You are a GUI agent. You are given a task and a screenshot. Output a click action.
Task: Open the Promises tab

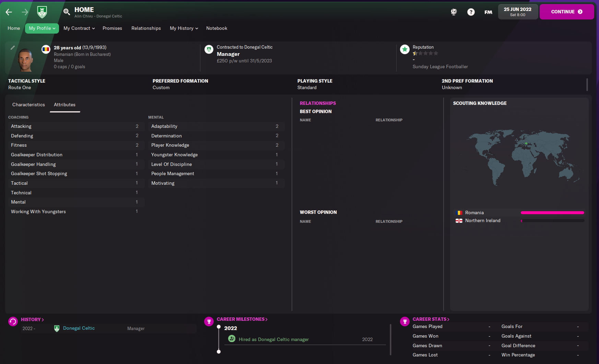[112, 28]
